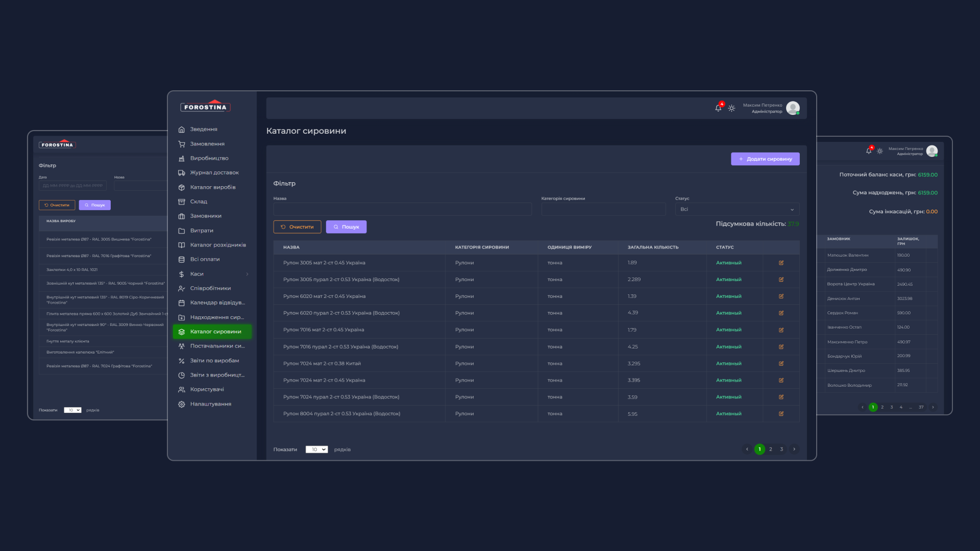Go to Налаштування settings page

[210, 404]
